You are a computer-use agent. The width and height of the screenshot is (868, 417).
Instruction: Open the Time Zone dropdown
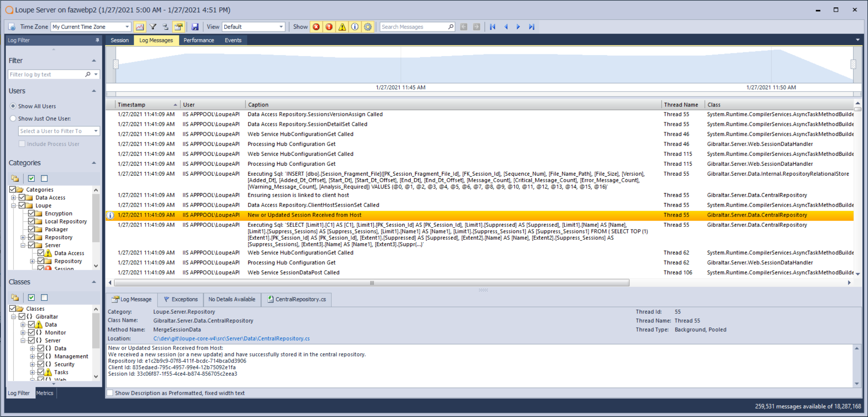(x=127, y=26)
